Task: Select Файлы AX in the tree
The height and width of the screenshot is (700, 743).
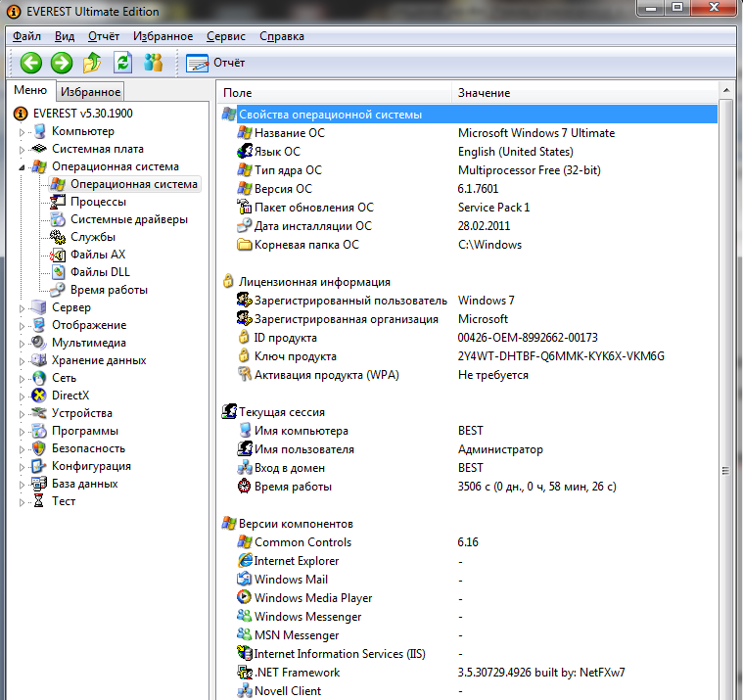Action: pos(98,255)
